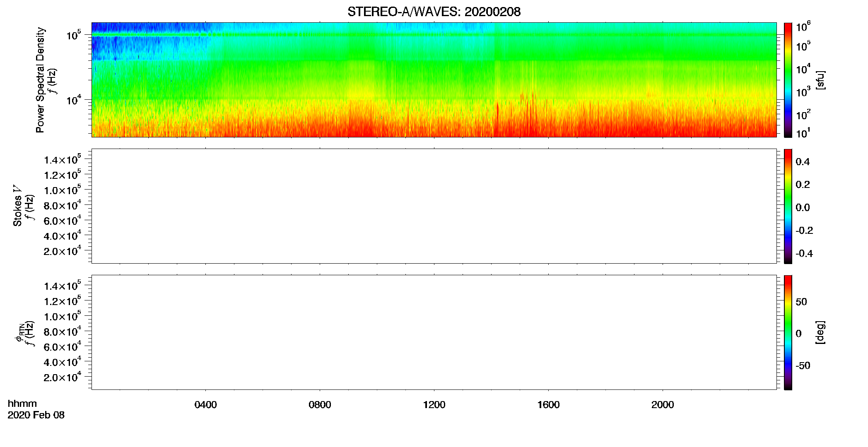Click the spectral density color bar
Image resolution: width=868 pixels, height=447 pixels.
point(788,80)
